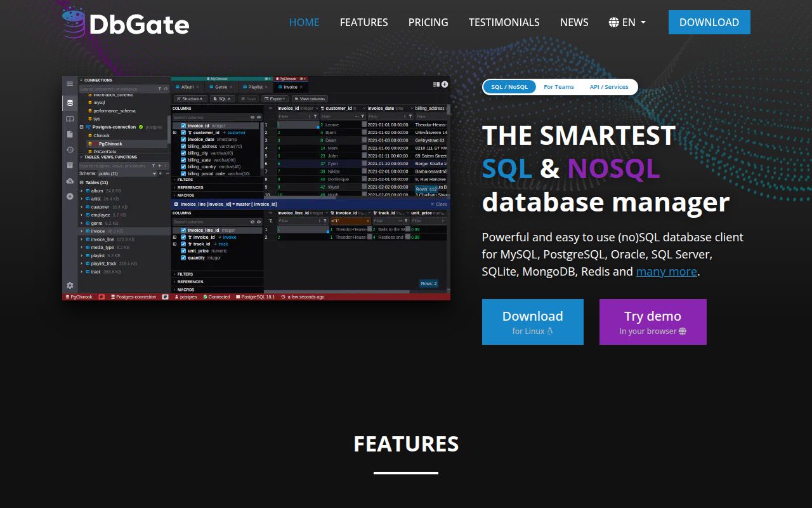Uncheck the invoice_line_id column checkbox

[x=183, y=231]
